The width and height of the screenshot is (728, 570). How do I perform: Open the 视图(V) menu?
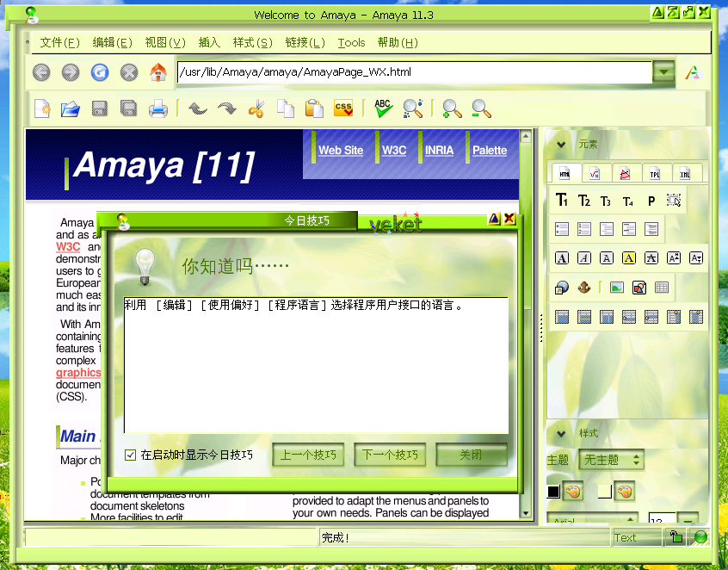coord(165,43)
